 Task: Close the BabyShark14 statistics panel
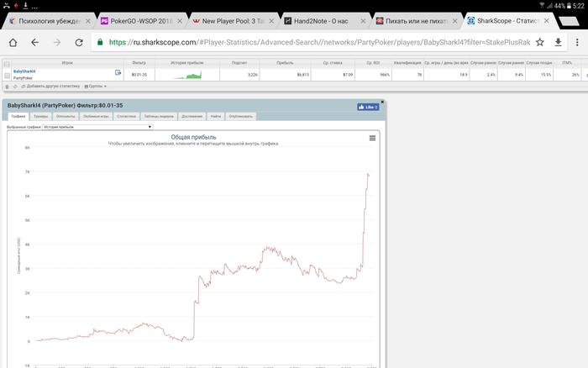point(382,102)
